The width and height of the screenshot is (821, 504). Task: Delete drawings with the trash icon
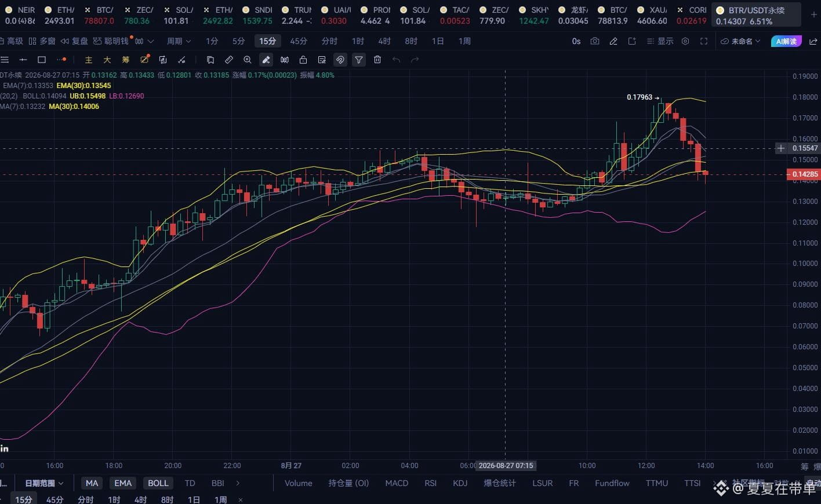[377, 60]
